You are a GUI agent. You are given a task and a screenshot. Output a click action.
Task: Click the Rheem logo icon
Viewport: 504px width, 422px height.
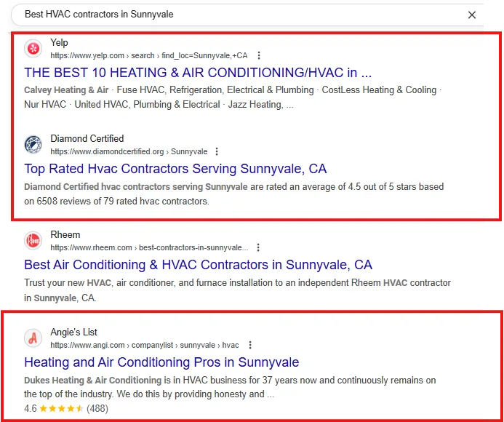(33, 240)
